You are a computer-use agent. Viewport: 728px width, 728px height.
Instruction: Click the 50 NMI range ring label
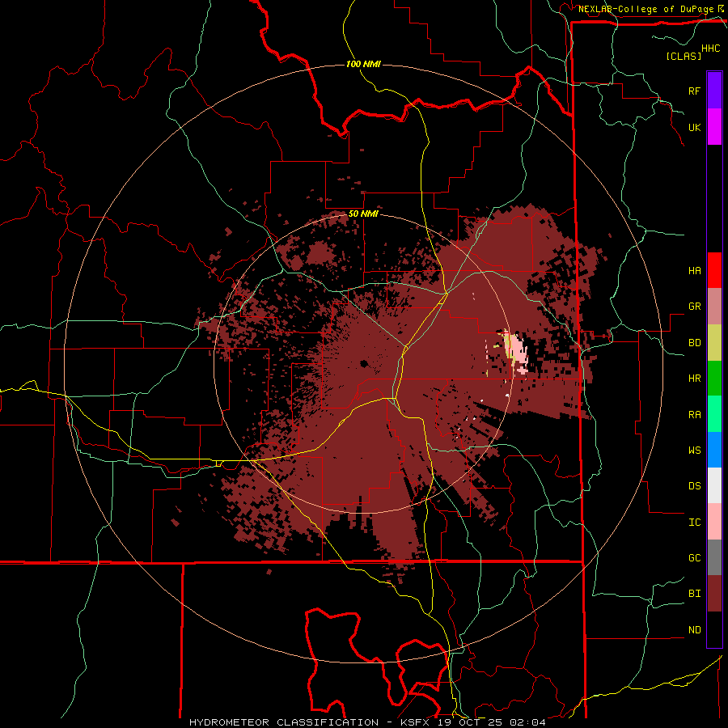point(363,214)
